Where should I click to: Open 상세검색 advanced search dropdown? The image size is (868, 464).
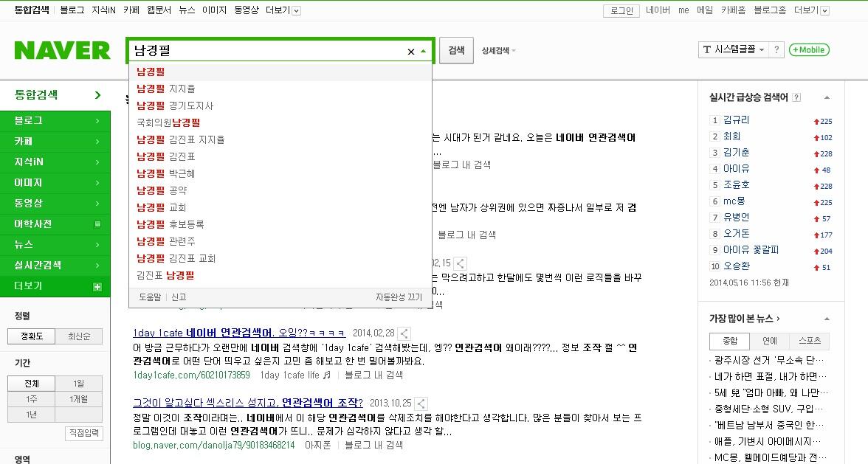498,50
